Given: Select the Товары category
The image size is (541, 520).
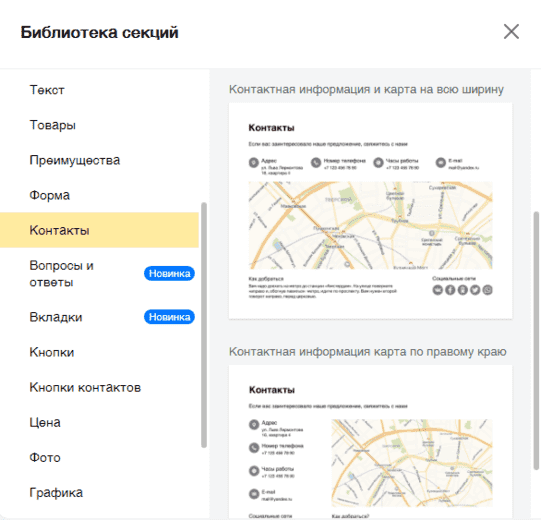Looking at the screenshot, I should (52, 125).
